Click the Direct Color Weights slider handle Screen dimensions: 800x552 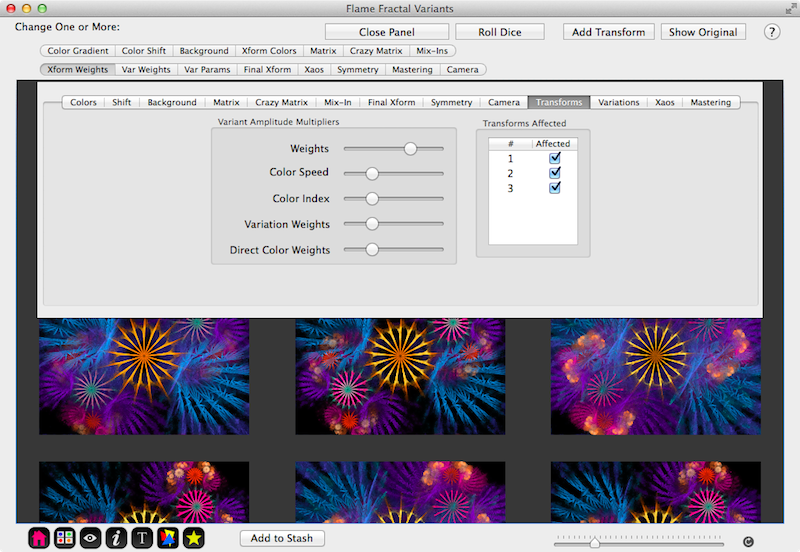pyautogui.click(x=372, y=249)
